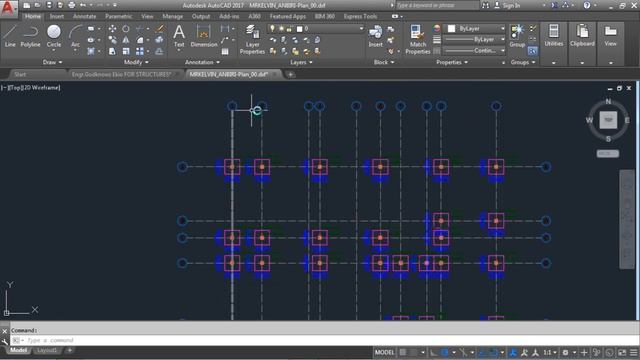This screenshot has height=360, width=640.
Task: Open the Output ribbon tab
Action: [201, 16]
